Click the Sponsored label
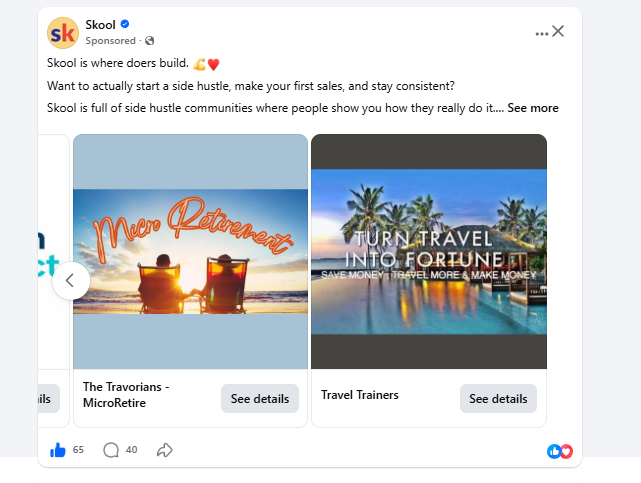This screenshot has width=641, height=483. click(110, 40)
